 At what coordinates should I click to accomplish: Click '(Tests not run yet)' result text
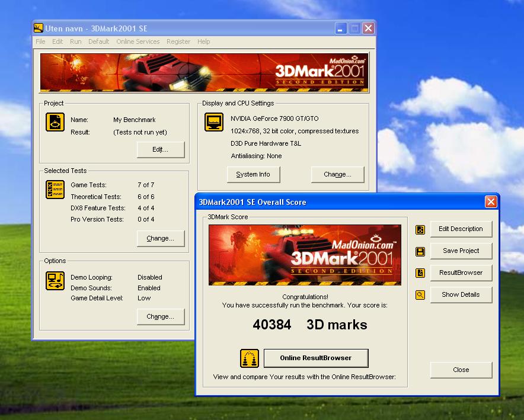point(140,132)
